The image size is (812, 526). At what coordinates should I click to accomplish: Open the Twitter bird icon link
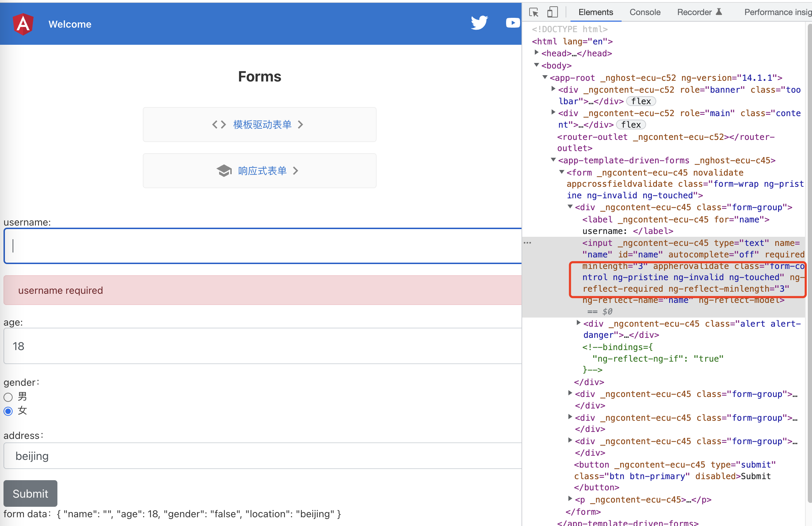tap(479, 23)
